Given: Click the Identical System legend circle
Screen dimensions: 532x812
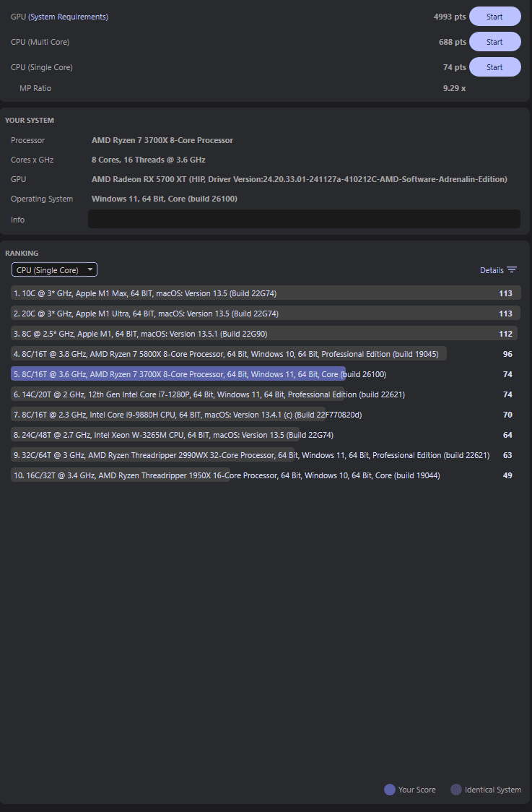Looking at the screenshot, I should coord(456,789).
